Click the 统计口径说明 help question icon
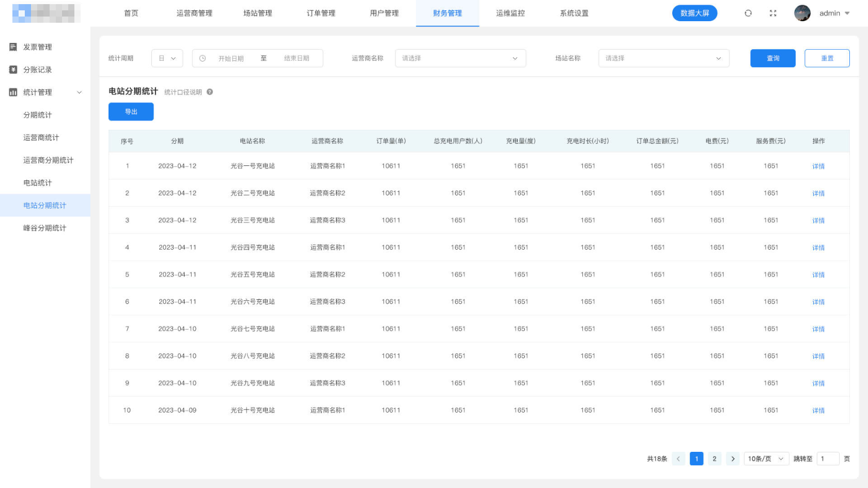Screen dimensions: 868x488 point(210,92)
